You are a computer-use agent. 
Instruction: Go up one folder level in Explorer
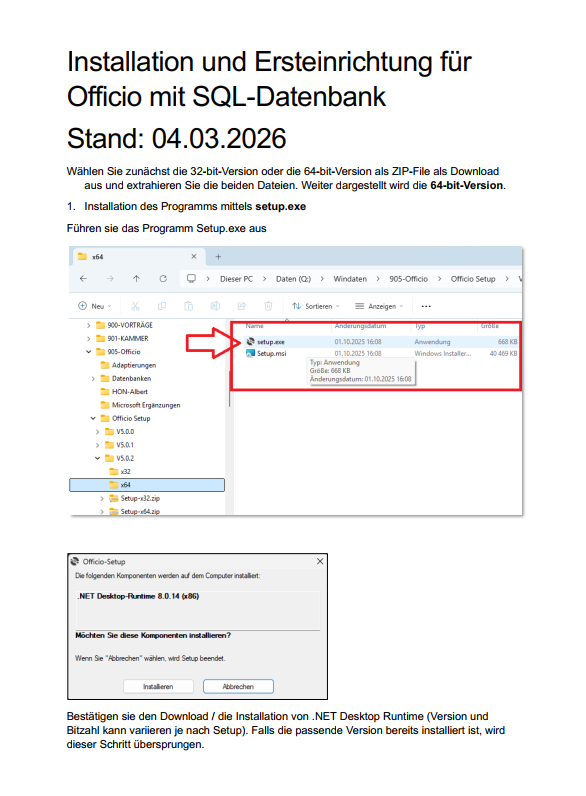[x=136, y=279]
